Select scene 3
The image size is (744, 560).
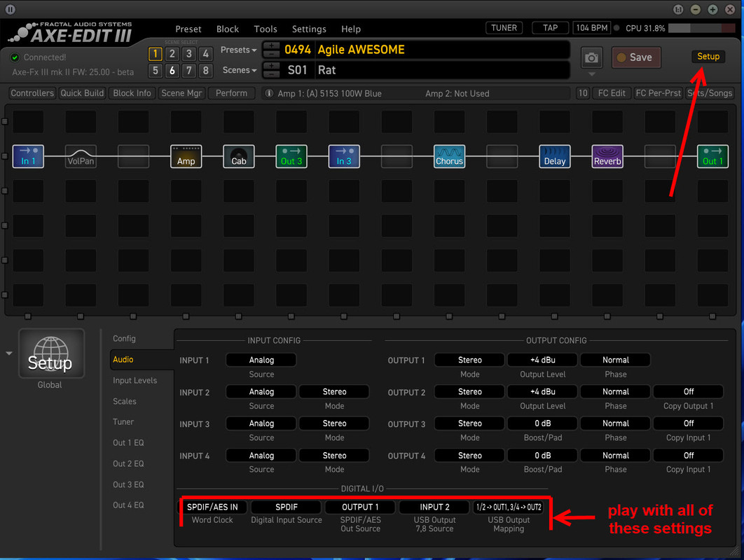point(189,54)
